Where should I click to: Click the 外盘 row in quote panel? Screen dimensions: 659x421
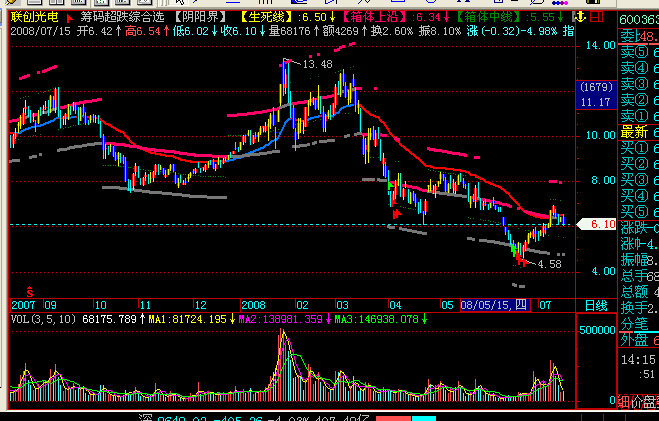pyautogui.click(x=639, y=339)
